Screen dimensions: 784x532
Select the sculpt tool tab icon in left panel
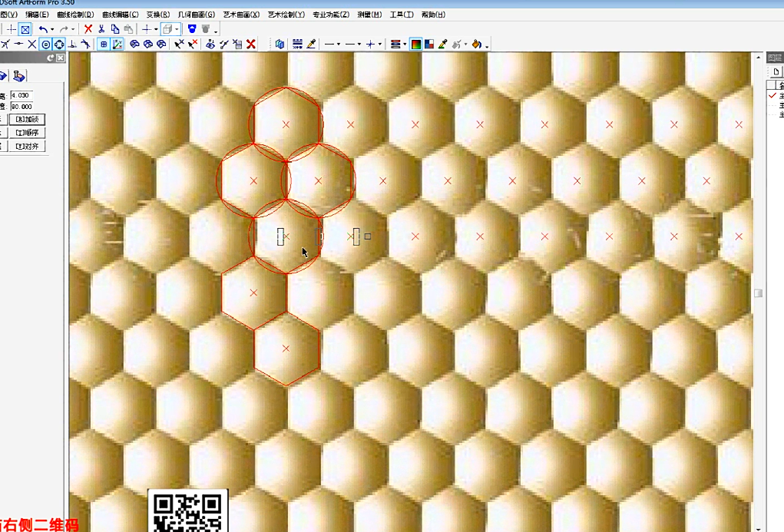[x=19, y=76]
